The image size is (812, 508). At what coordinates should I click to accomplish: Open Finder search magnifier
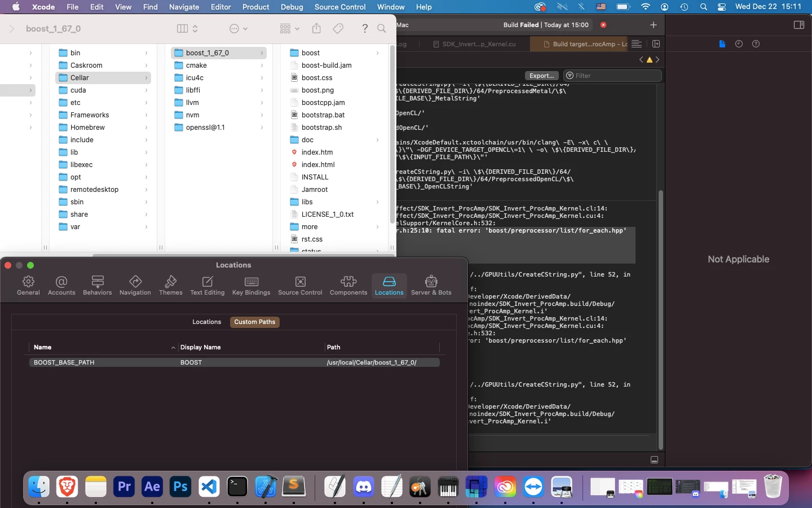click(382, 28)
